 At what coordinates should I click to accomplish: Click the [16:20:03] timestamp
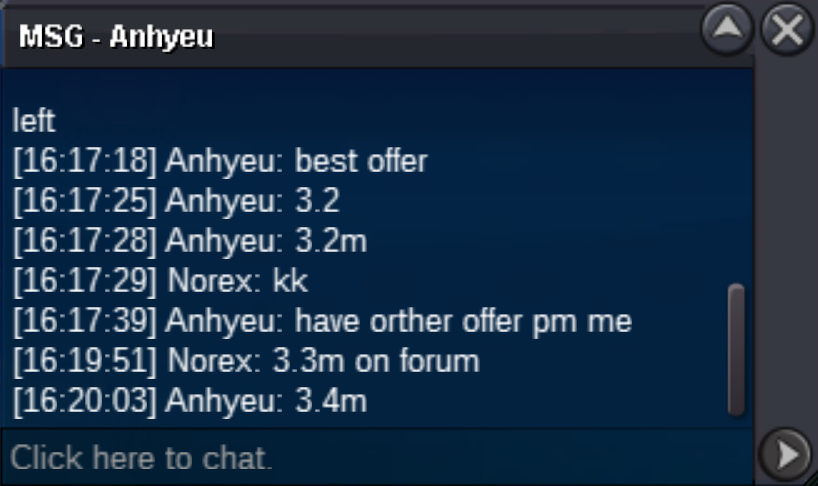(x=85, y=402)
